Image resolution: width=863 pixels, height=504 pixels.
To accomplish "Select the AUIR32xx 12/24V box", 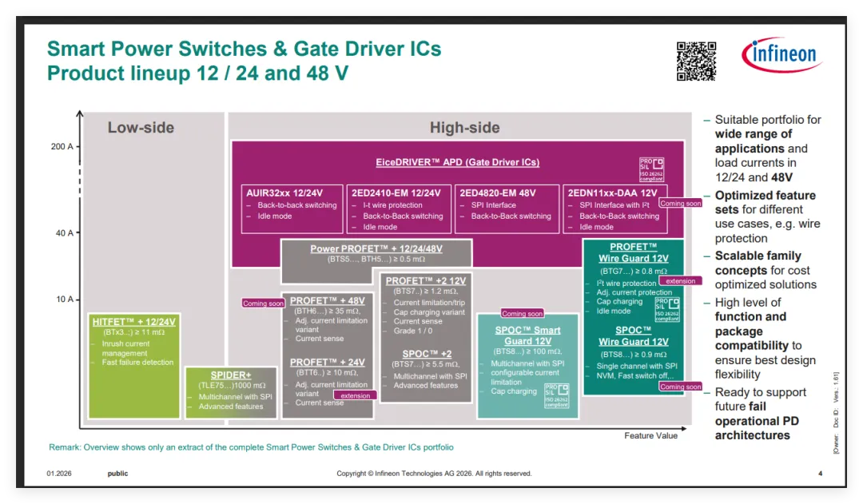I will [x=292, y=208].
